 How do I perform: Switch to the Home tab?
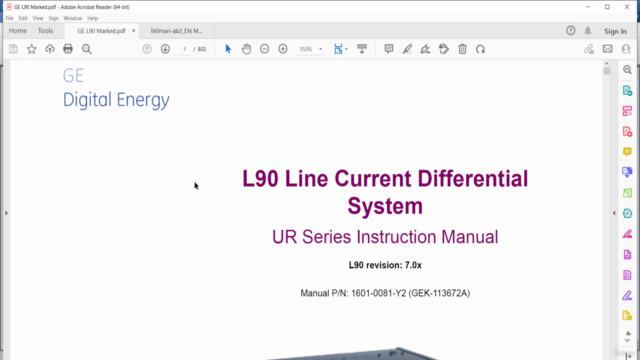[x=18, y=31]
